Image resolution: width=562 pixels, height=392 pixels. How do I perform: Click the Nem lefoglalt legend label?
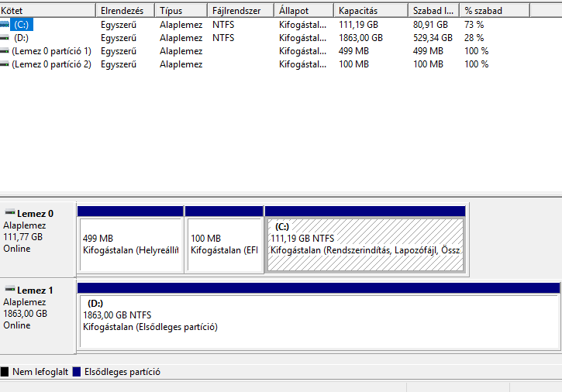tap(40, 372)
